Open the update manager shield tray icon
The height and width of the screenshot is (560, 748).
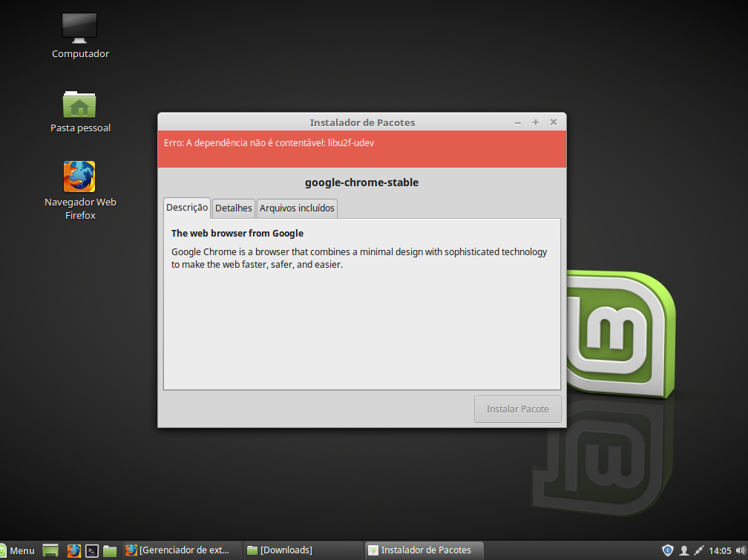[x=667, y=550]
